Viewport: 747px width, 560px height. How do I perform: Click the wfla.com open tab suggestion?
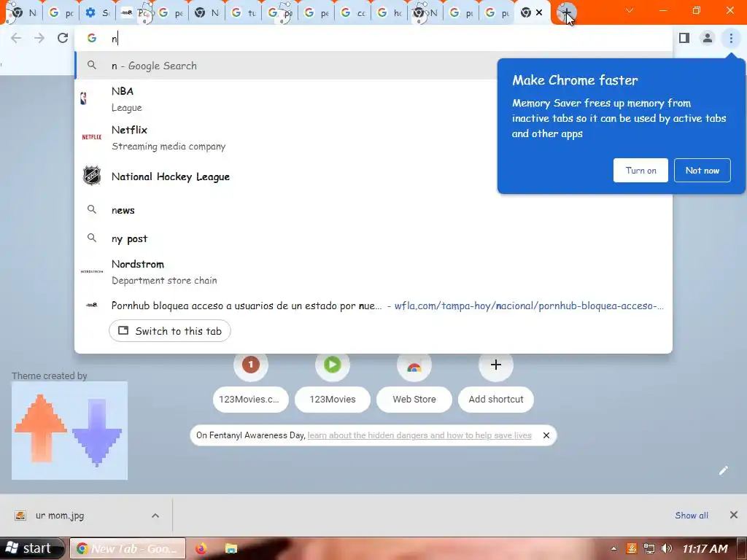373,306
